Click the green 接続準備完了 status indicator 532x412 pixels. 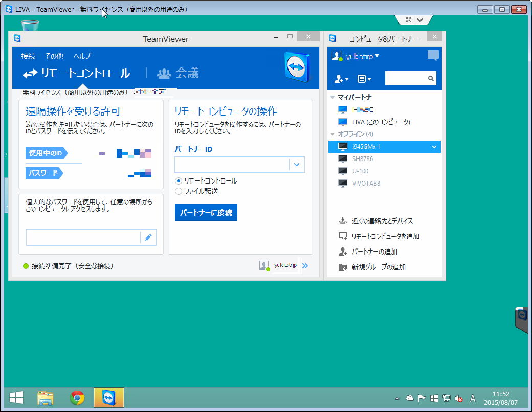pos(26,266)
